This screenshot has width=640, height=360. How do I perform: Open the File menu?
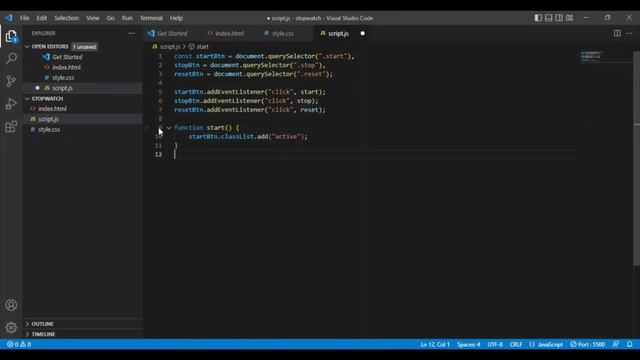coord(24,18)
